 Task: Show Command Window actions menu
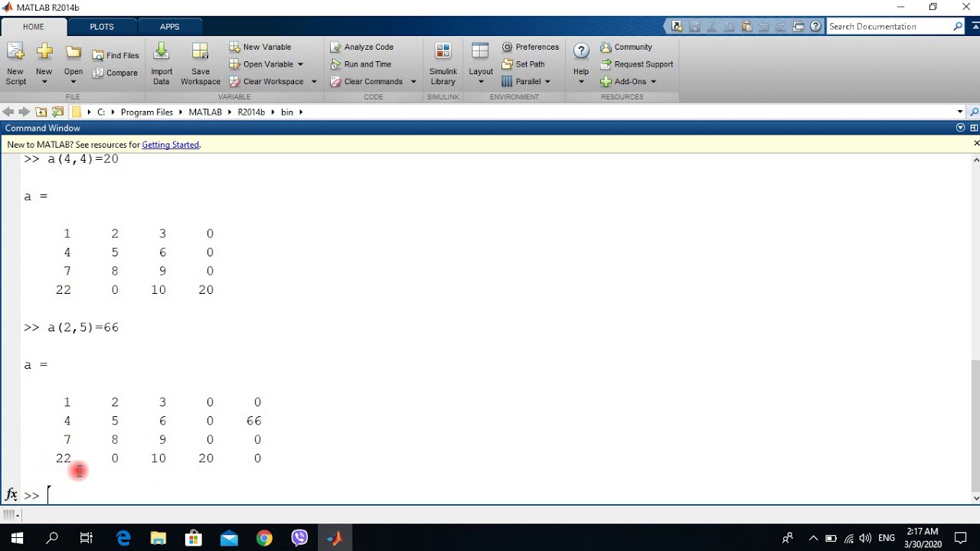961,128
